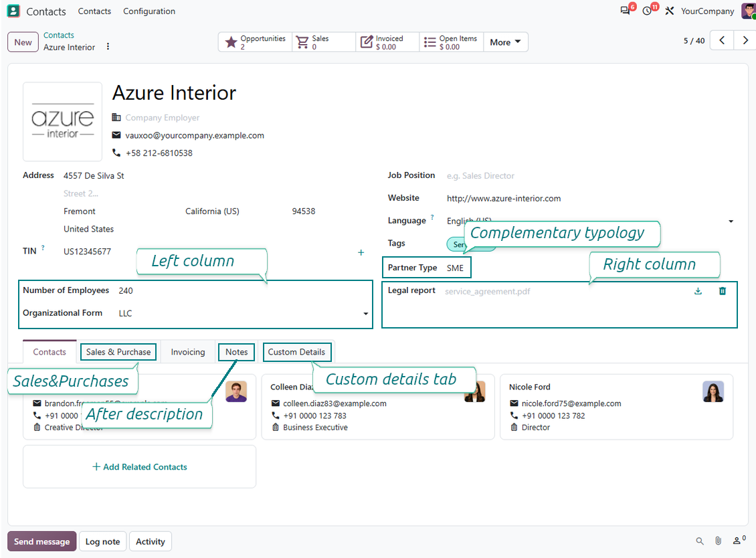
Task: Go to the next contact record
Action: [x=745, y=41]
